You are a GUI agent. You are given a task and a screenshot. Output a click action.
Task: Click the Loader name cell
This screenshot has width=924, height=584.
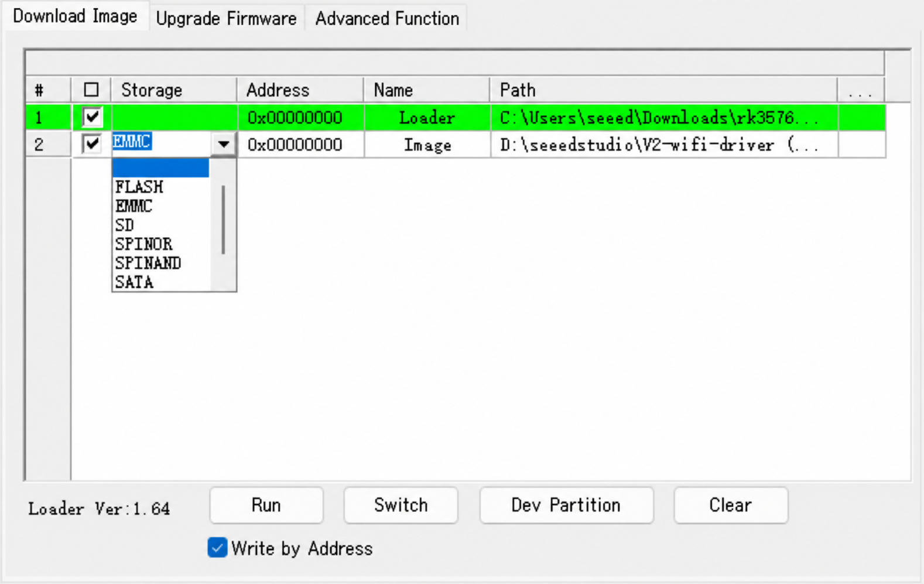427,118
